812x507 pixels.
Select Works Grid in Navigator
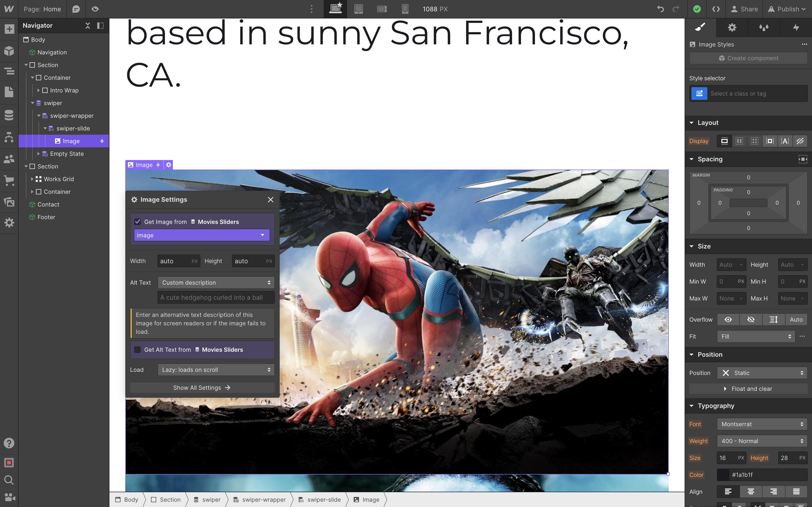pos(59,179)
